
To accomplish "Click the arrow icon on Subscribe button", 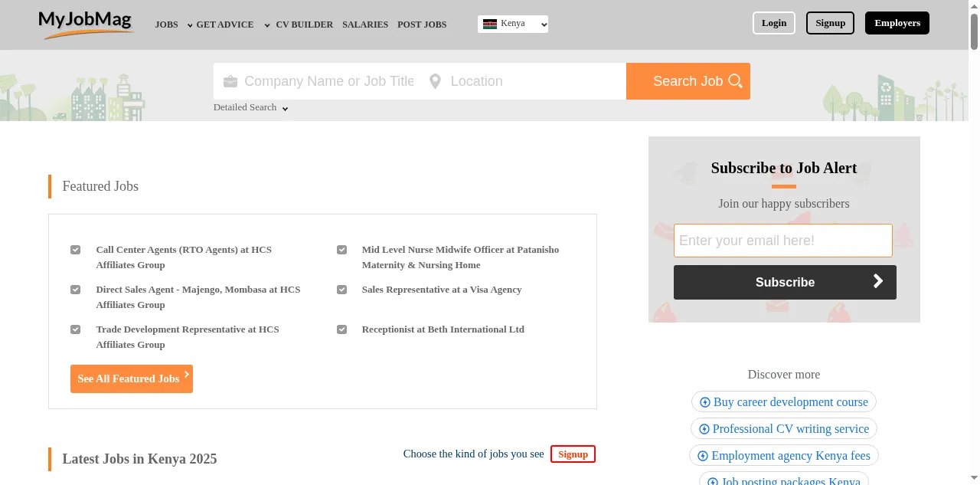I will 878,281.
